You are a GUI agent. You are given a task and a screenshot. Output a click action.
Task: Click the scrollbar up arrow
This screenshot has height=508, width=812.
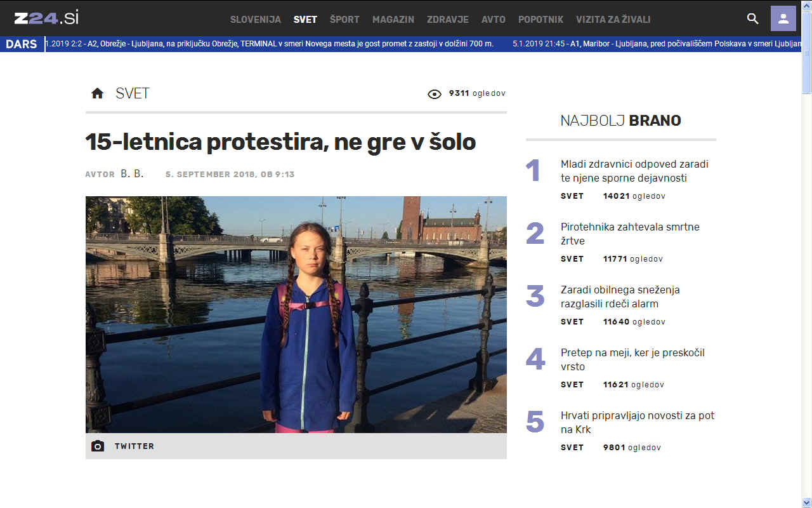coord(807,5)
